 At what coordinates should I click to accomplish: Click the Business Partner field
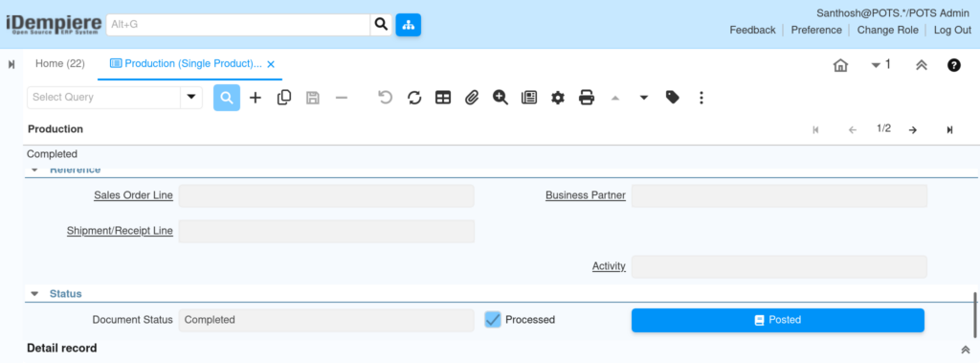click(779, 196)
